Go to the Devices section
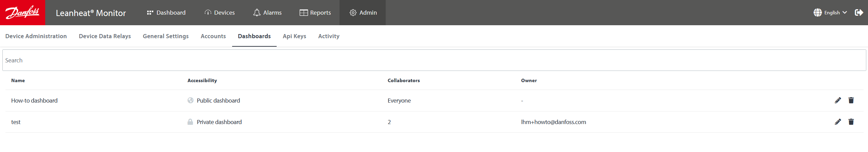The image size is (868, 152). 220,13
